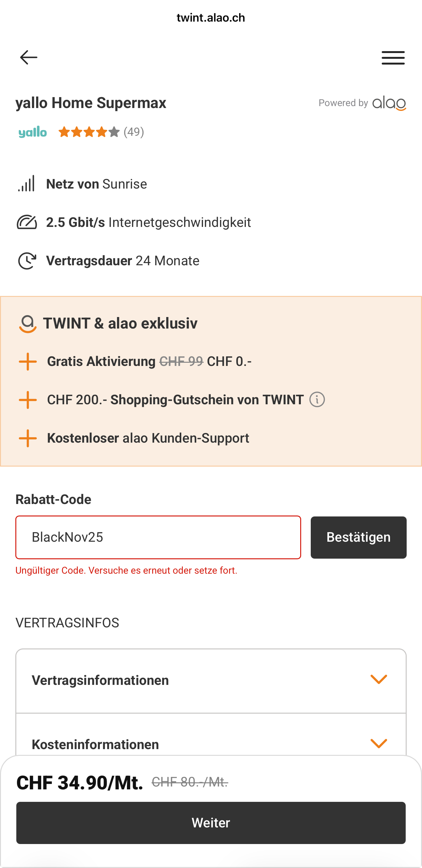Focus the Rabatt-Code input field
This screenshot has width=422, height=868.
point(158,538)
